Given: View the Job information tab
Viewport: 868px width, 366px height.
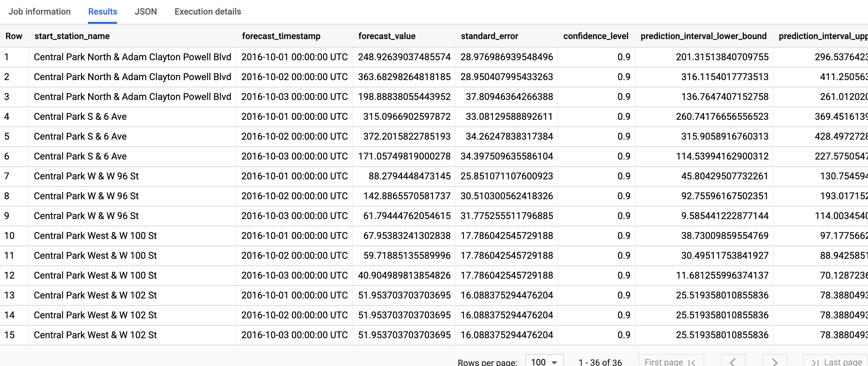Looking at the screenshot, I should pyautogui.click(x=39, y=12).
